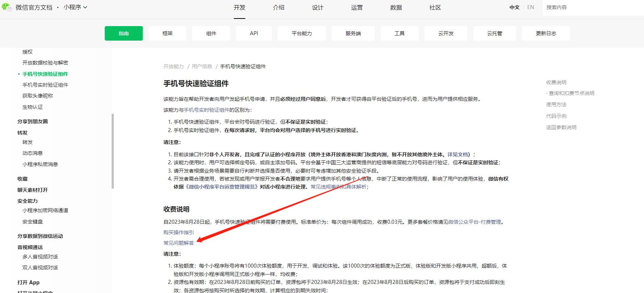Go to the 介绍 top navigation tab

pyautogui.click(x=279, y=8)
